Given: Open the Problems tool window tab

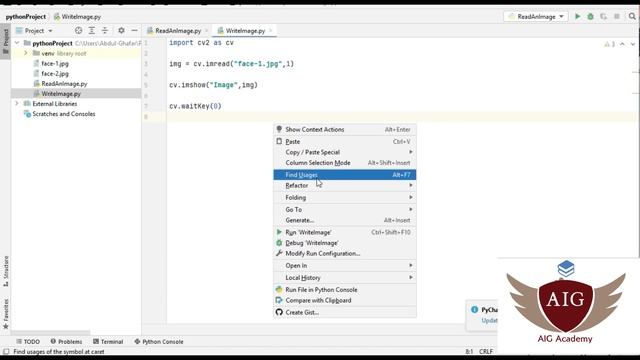Looking at the screenshot, I should pyautogui.click(x=66, y=342).
